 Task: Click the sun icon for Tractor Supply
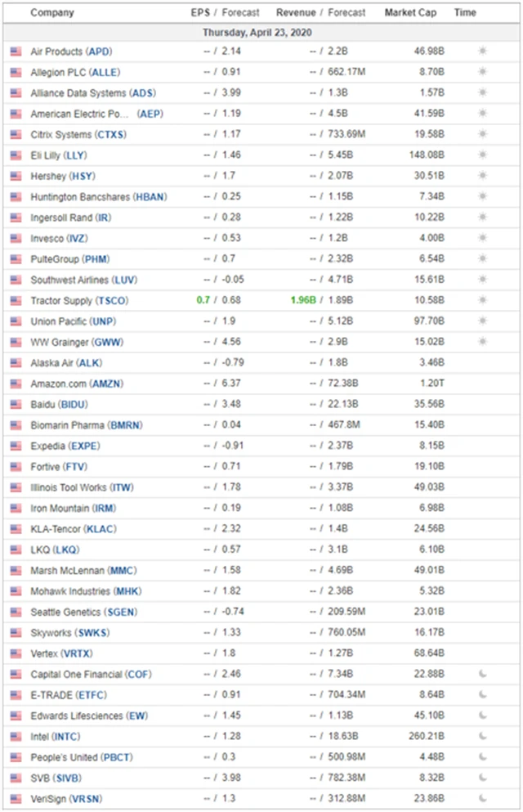(482, 301)
